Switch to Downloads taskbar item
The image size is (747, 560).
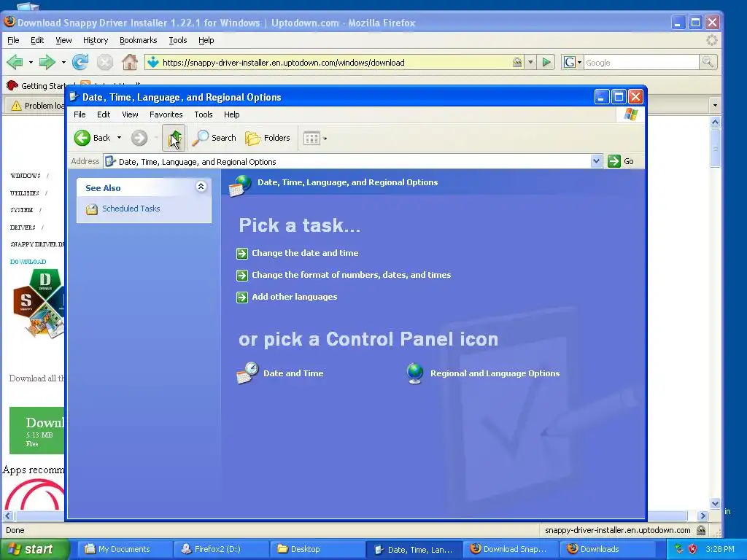pos(607,549)
